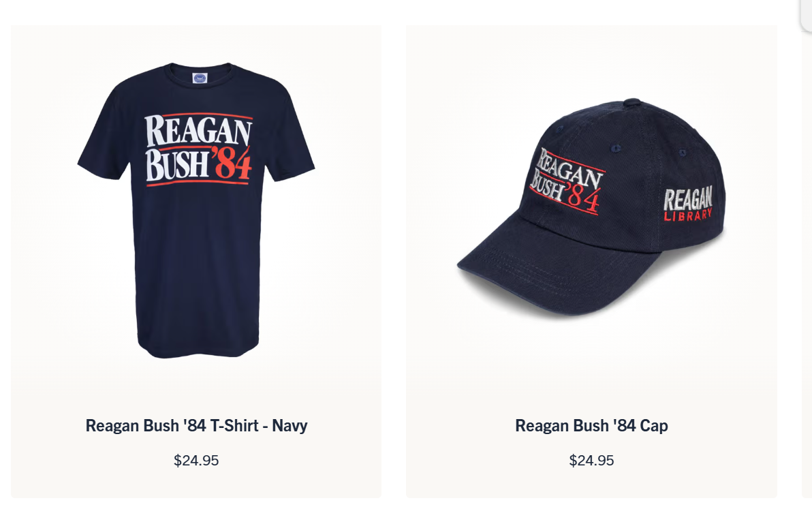This screenshot has width=812, height=507.
Task: Click the partially visible panel at top-right corner
Action: click(806, 16)
